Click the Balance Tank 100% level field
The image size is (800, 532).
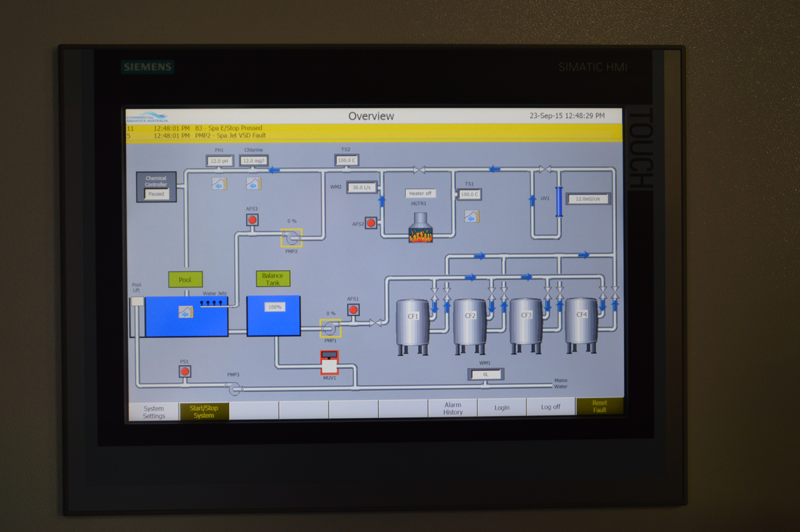[274, 307]
